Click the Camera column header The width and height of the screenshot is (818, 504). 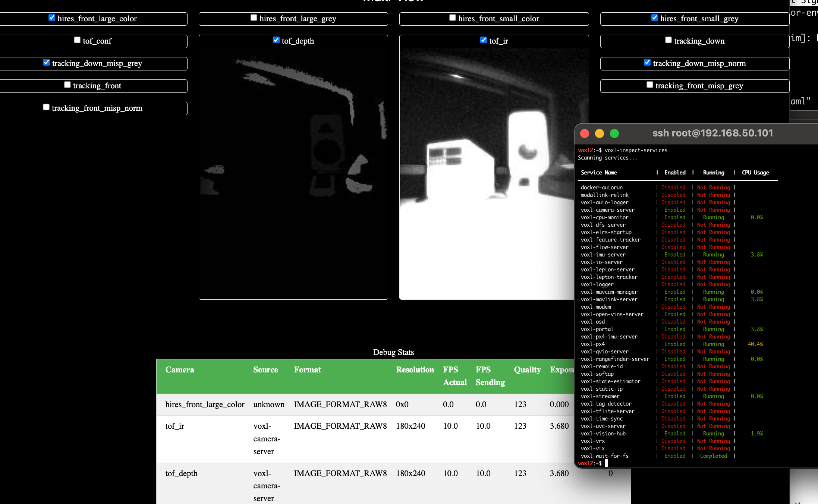pyautogui.click(x=180, y=370)
